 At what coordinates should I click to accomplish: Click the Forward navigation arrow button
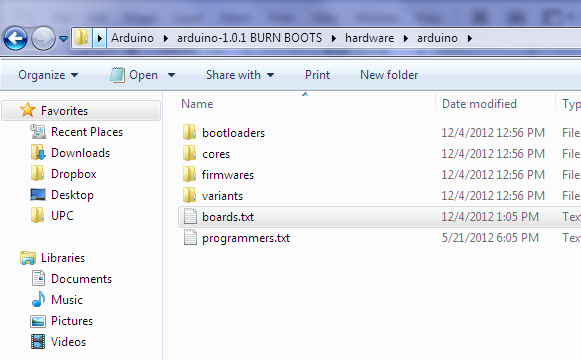[x=43, y=38]
